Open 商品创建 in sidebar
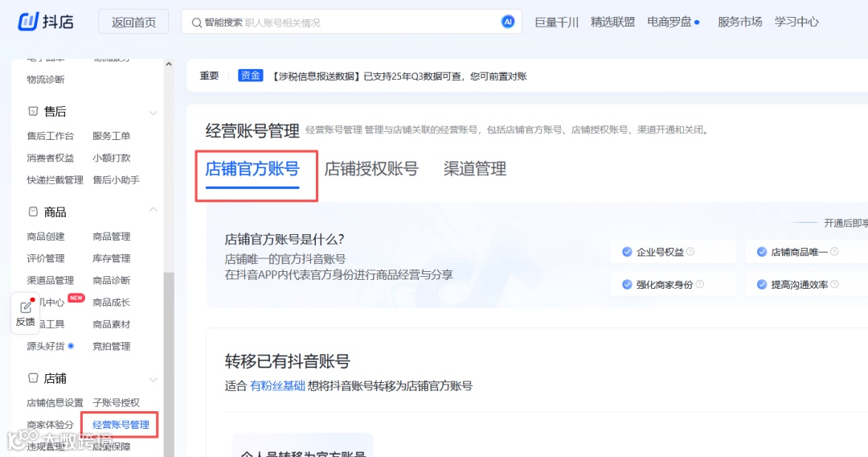This screenshot has height=457, width=868. point(46,237)
